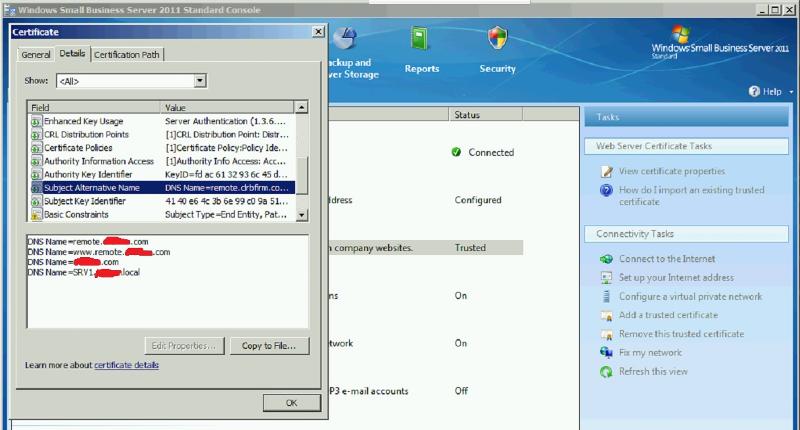
Task: Click the Subject Key Identifier field icon
Action: (x=36, y=201)
